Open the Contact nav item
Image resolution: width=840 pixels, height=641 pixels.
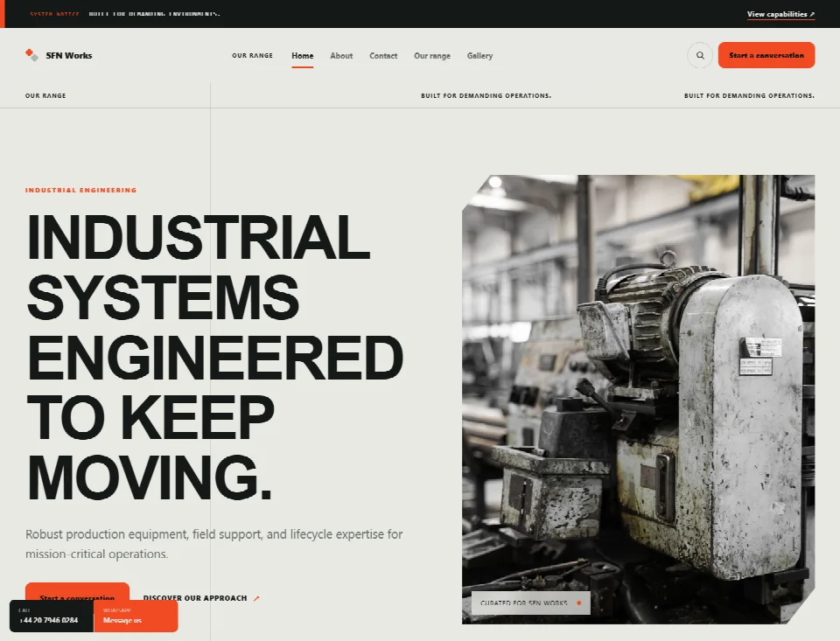coord(383,56)
